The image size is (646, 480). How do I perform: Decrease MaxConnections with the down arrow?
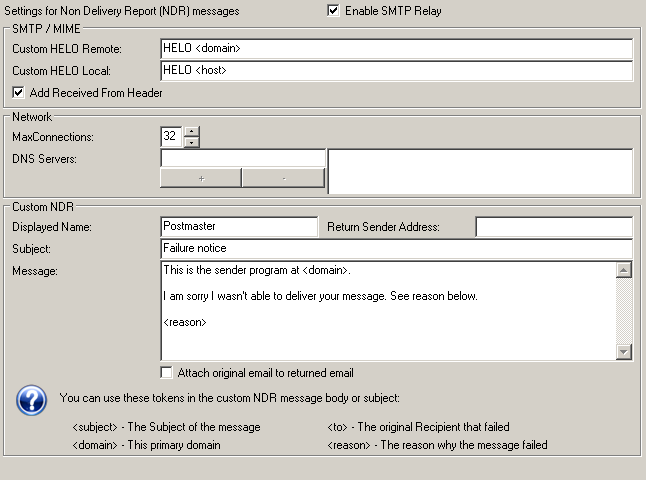coord(192,142)
